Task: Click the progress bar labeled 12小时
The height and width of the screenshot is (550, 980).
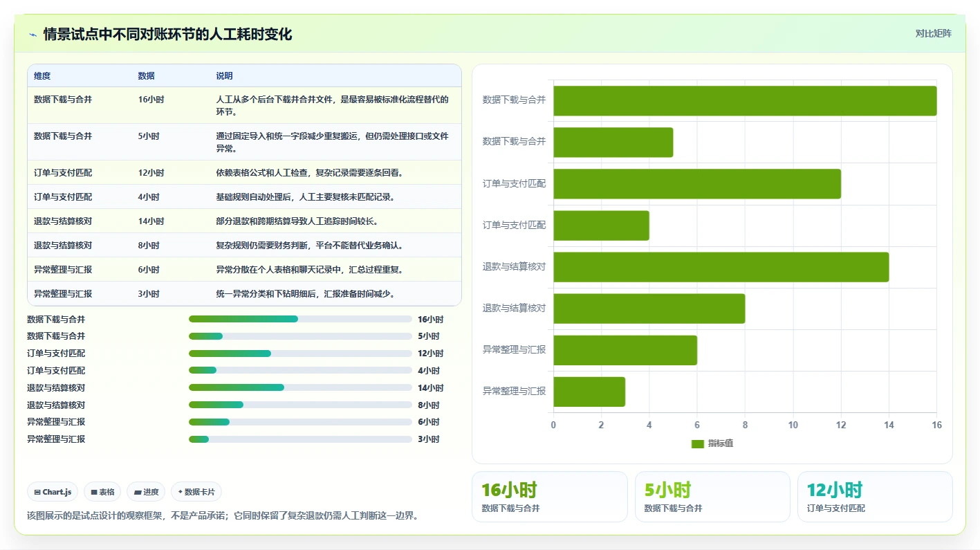Action: click(x=300, y=354)
